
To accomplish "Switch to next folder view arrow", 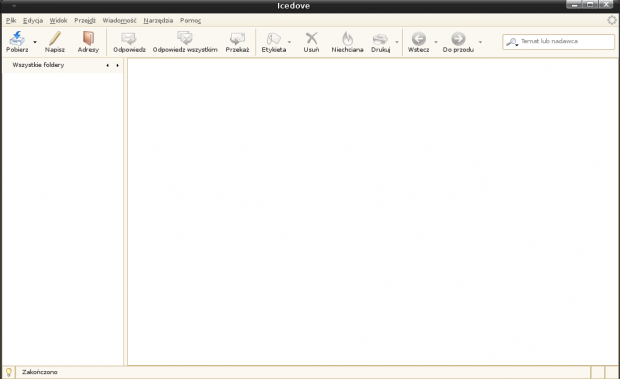I will 117,65.
